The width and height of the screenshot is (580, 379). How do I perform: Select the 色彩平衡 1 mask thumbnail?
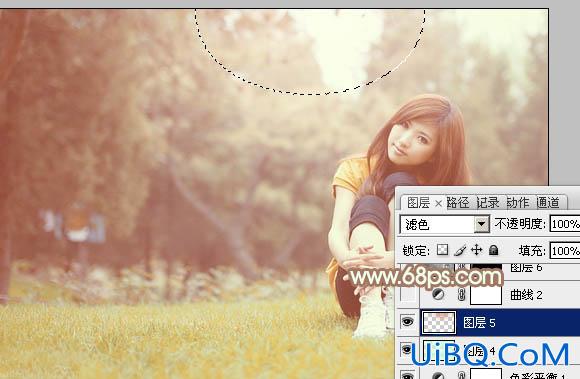click(x=486, y=373)
